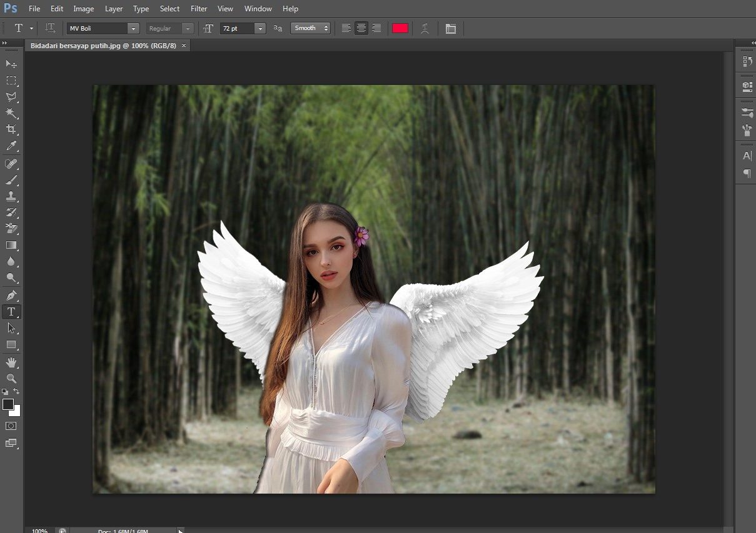Expand the 72 pt font size dropdown
Image resolution: width=756 pixels, height=533 pixels.
[x=260, y=28]
